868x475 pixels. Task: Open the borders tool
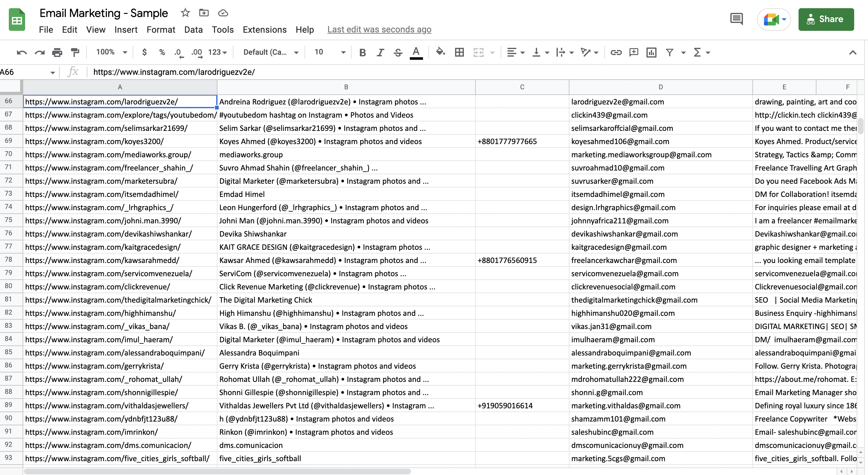coord(459,52)
